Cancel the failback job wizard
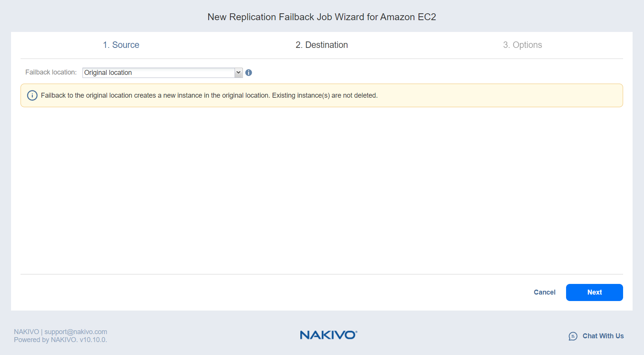Viewport: 644px width, 355px height. pyautogui.click(x=544, y=292)
